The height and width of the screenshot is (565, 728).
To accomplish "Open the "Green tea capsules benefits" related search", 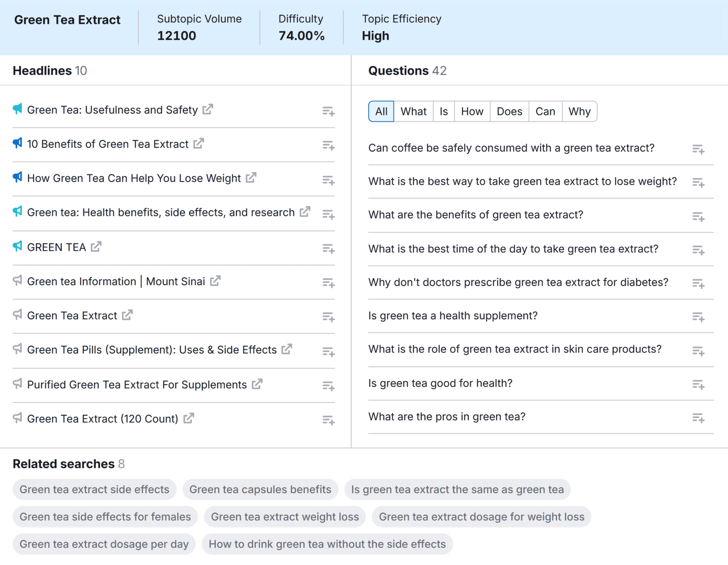I will pos(260,490).
